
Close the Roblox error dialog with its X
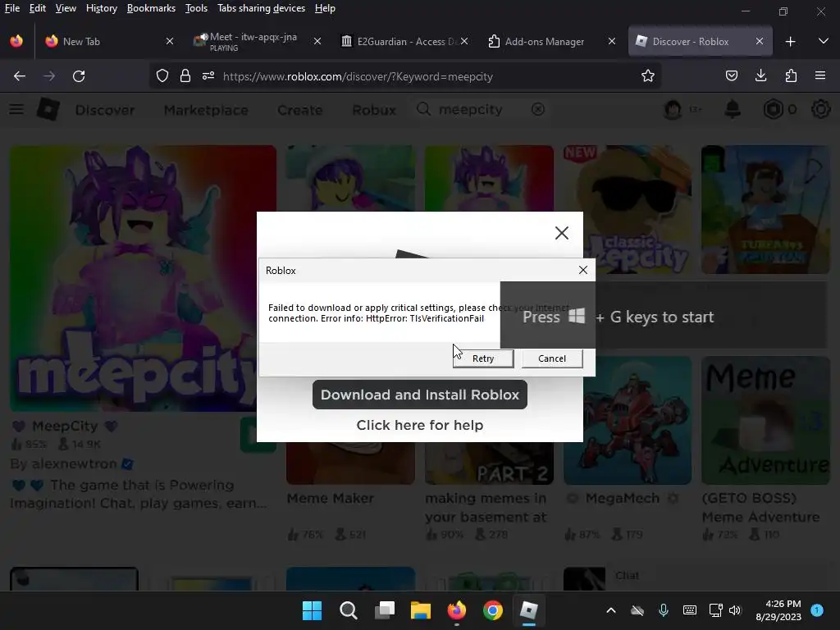(583, 270)
